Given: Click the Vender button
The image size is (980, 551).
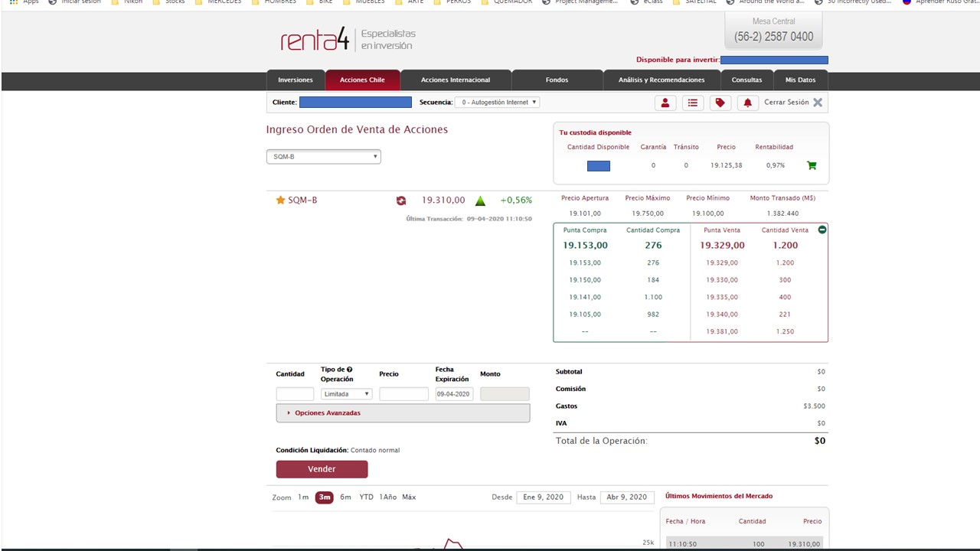Looking at the screenshot, I should [x=322, y=469].
